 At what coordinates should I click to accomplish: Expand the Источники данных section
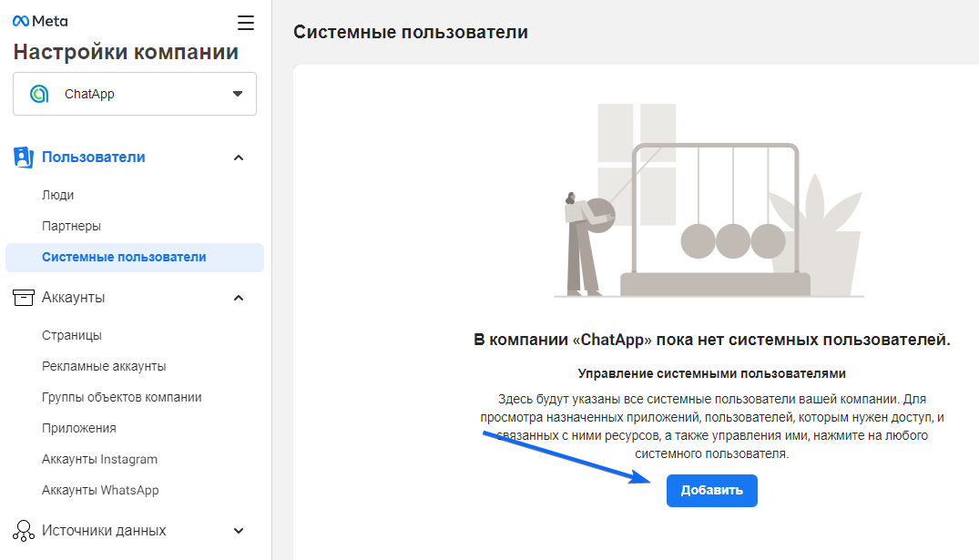pyautogui.click(x=238, y=530)
